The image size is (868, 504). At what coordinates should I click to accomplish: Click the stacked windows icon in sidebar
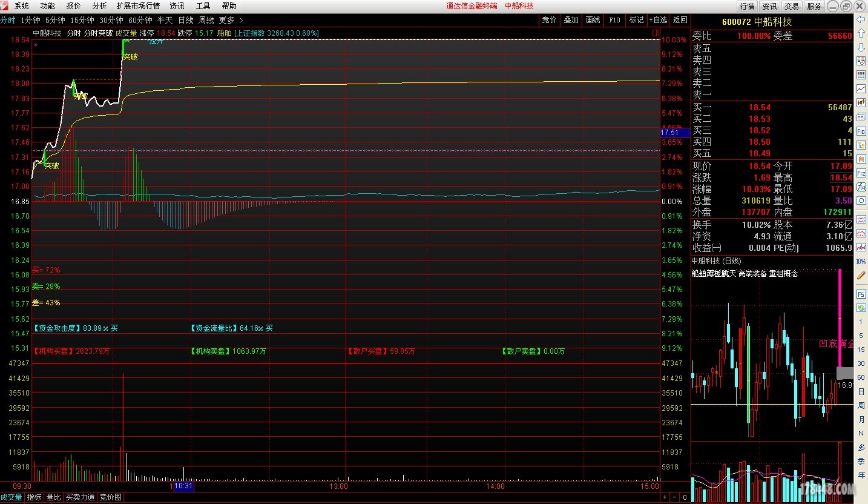point(861,116)
